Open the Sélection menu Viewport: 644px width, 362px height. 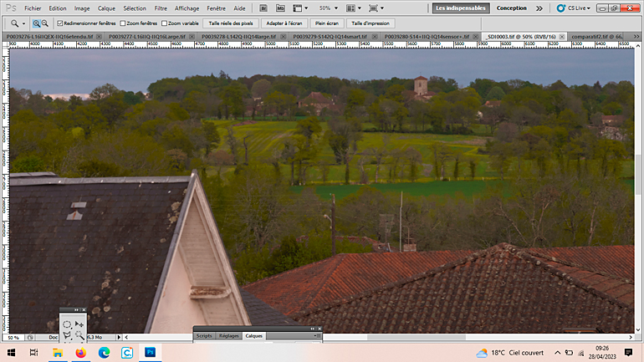(135, 8)
